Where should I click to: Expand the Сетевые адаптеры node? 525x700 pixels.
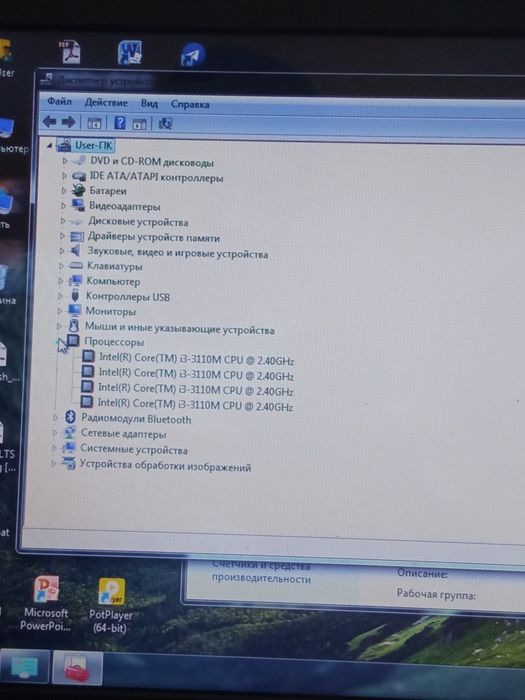[x=54, y=433]
